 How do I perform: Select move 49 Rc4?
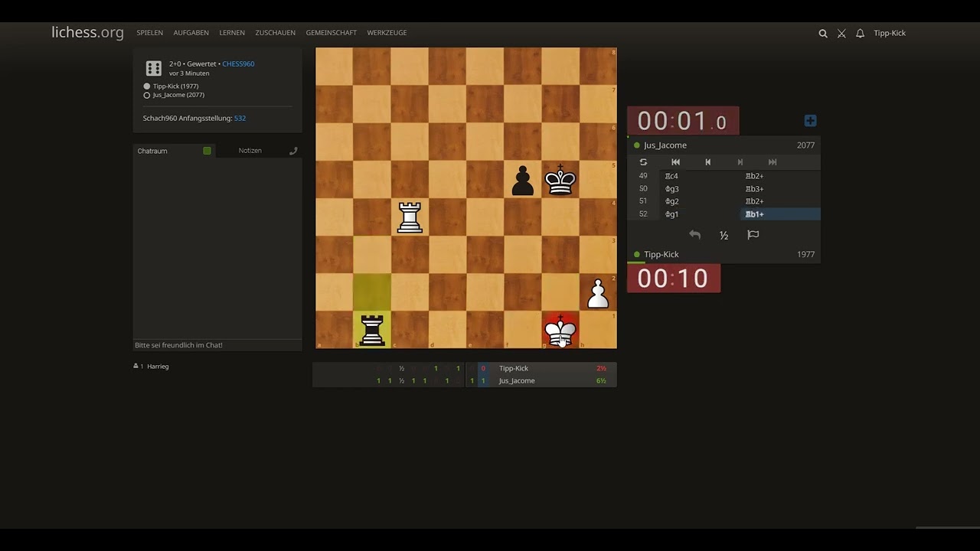pos(700,176)
